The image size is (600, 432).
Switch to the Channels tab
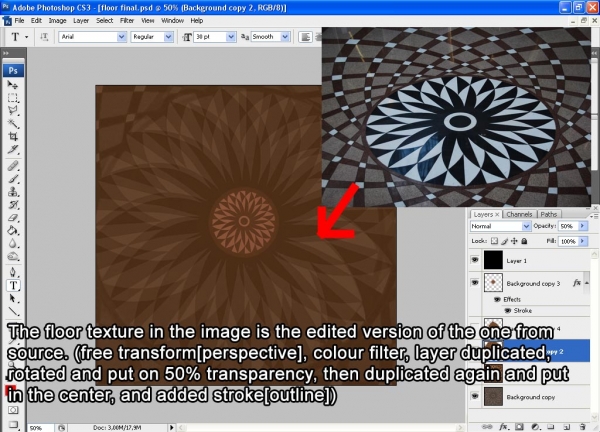tap(519, 214)
